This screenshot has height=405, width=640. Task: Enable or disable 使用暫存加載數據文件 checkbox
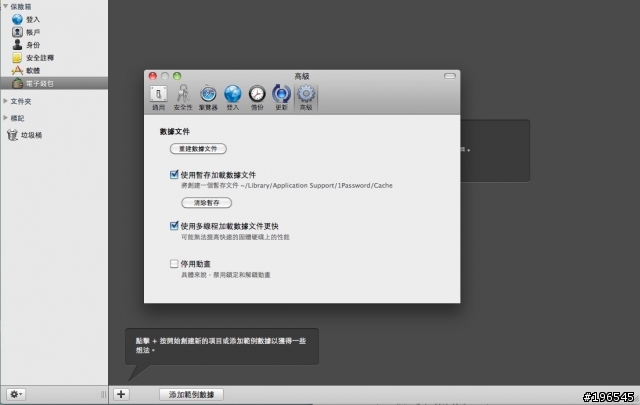click(174, 175)
